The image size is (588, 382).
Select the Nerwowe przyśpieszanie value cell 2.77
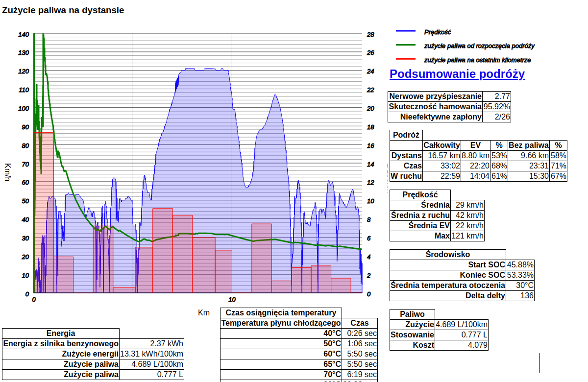point(497,96)
